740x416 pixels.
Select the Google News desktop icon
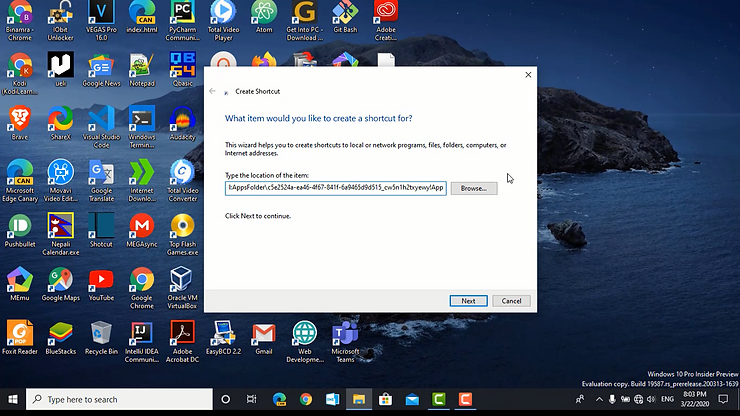point(101,69)
